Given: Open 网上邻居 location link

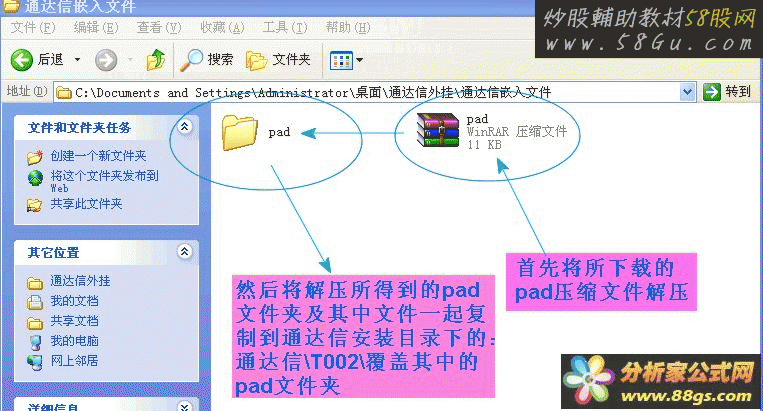Looking at the screenshot, I should pos(74,361).
